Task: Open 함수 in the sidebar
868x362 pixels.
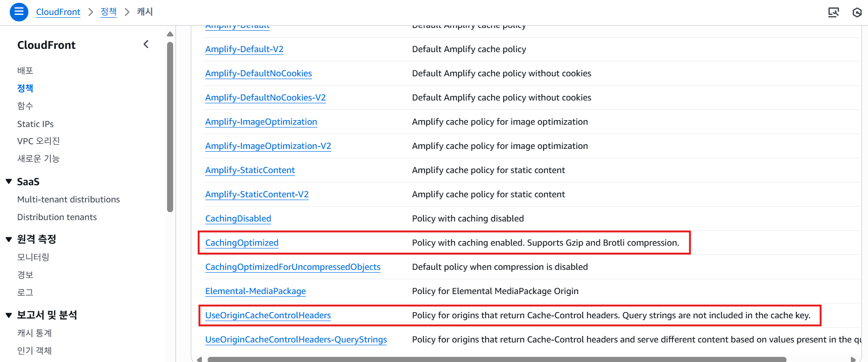Action: click(x=25, y=106)
